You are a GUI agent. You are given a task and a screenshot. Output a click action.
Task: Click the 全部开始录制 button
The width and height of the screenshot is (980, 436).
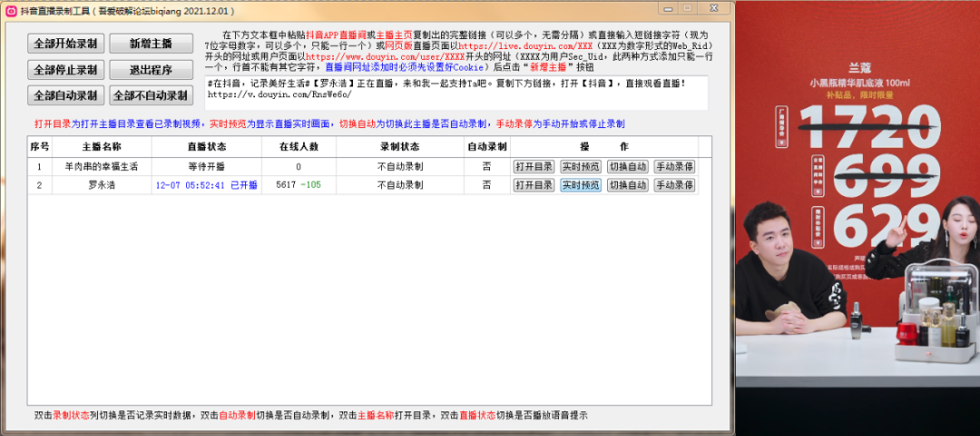click(x=68, y=44)
